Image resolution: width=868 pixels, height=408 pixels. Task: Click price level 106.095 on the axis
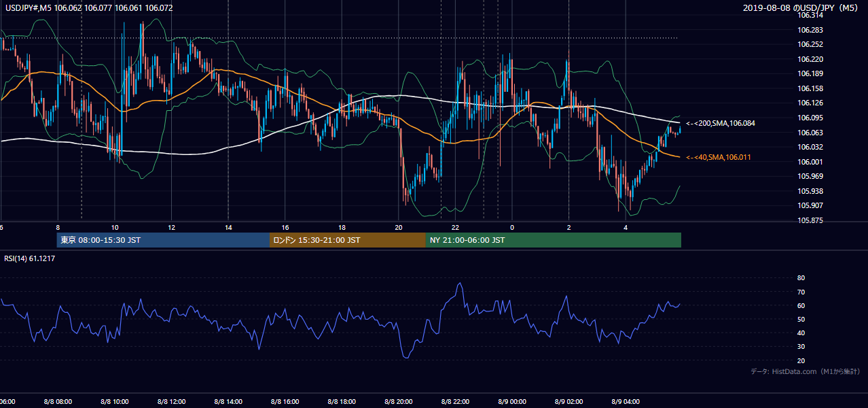pyautogui.click(x=810, y=118)
